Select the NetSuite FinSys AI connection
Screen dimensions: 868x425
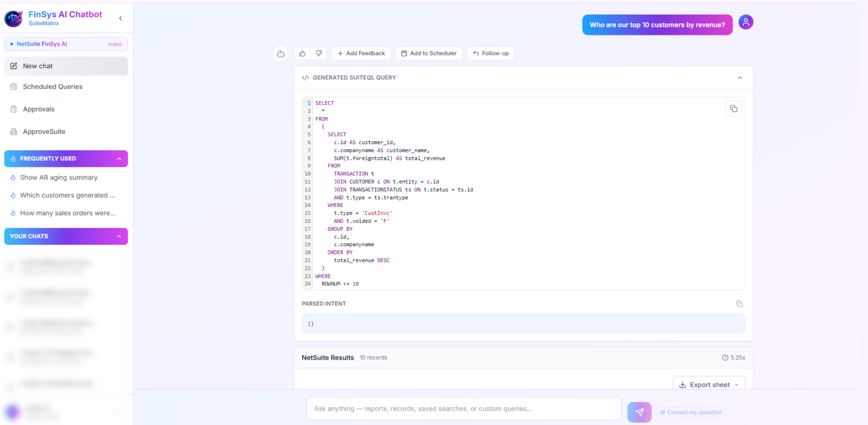click(66, 44)
